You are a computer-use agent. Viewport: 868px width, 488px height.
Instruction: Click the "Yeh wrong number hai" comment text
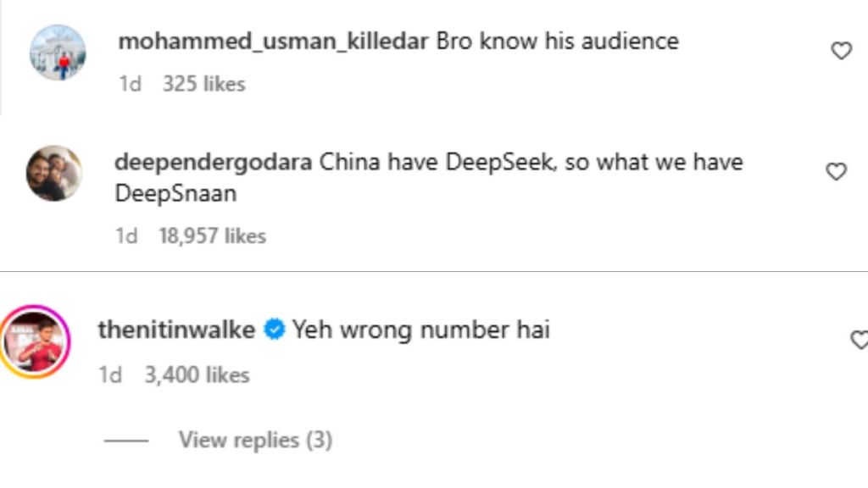pos(421,330)
